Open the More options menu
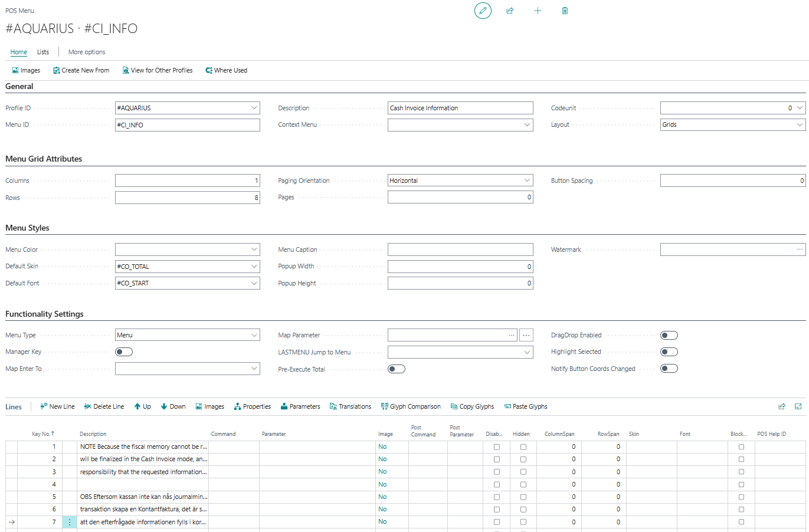Screen dimensions: 809x532 point(87,52)
